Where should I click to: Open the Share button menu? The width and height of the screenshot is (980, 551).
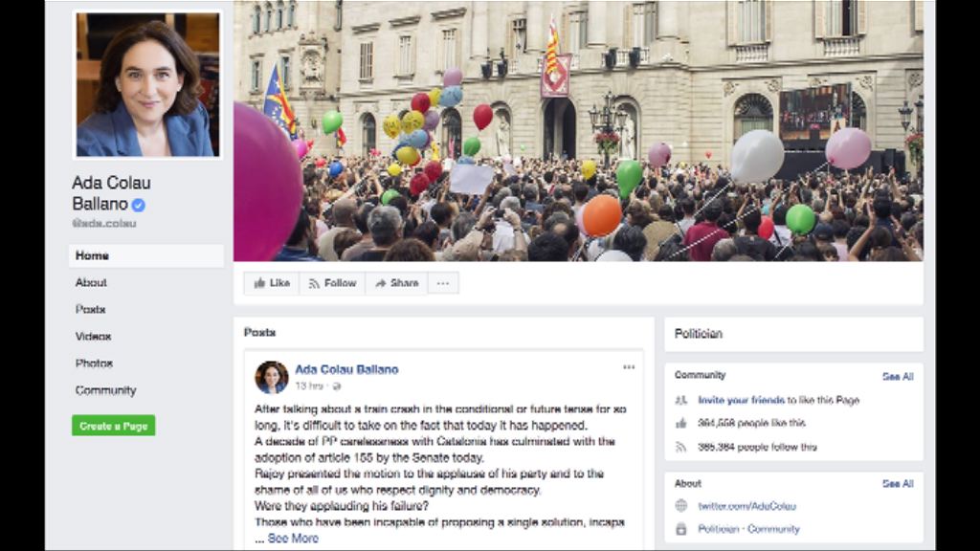click(397, 283)
